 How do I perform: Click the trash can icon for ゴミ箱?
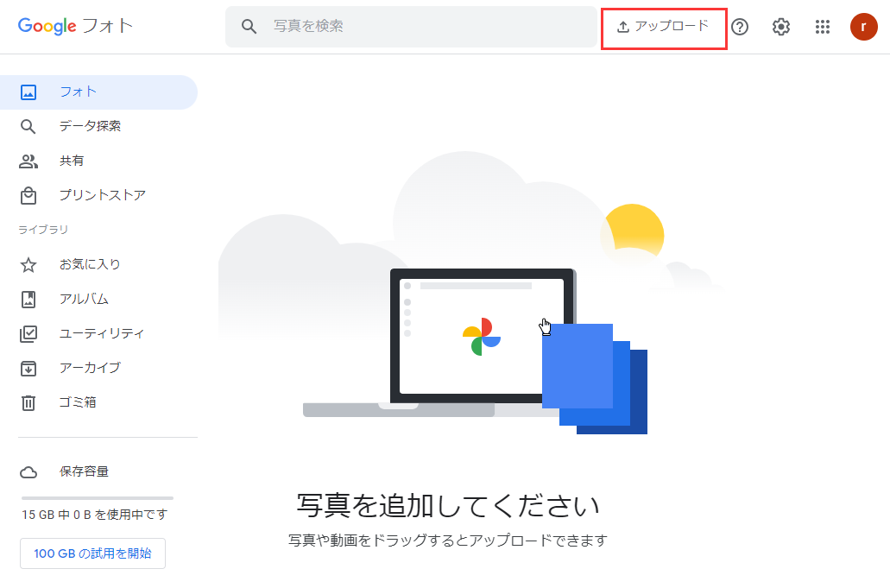(x=28, y=402)
